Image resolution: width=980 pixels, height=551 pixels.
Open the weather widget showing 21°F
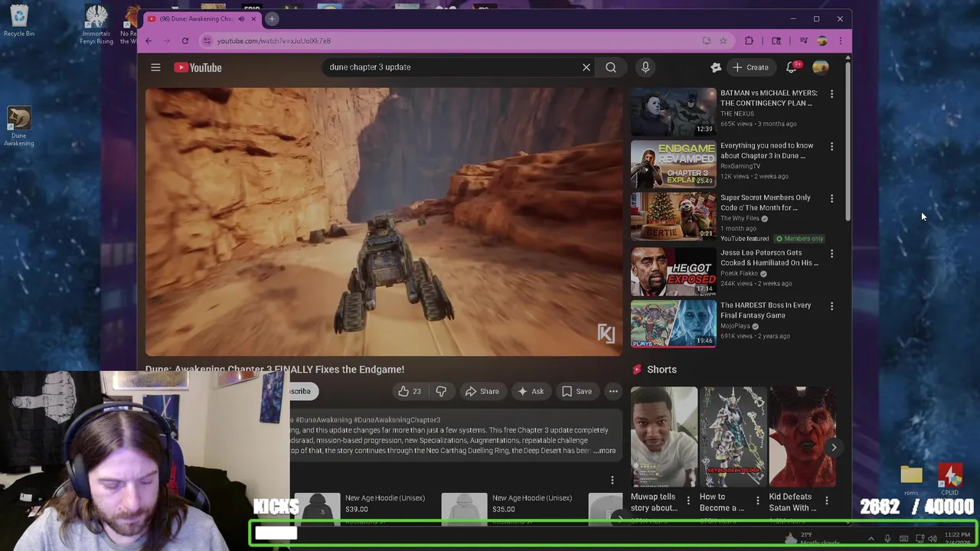click(x=812, y=539)
